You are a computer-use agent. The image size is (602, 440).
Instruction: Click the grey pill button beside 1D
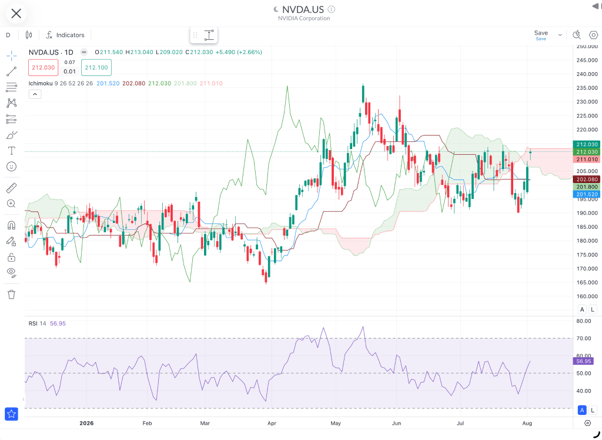(84, 52)
